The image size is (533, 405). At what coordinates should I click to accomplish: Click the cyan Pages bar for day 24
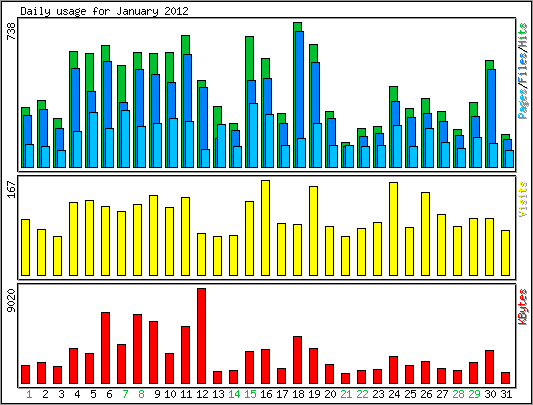(x=397, y=146)
